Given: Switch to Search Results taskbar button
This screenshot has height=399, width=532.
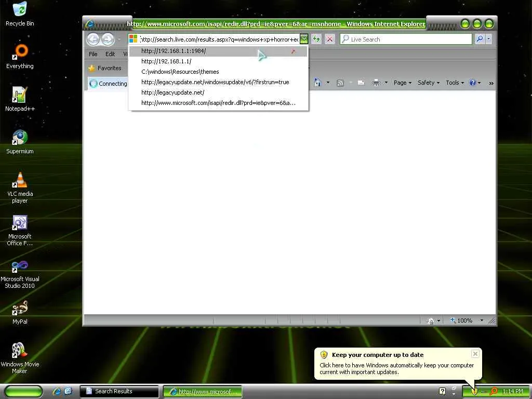Looking at the screenshot, I should 119,391.
